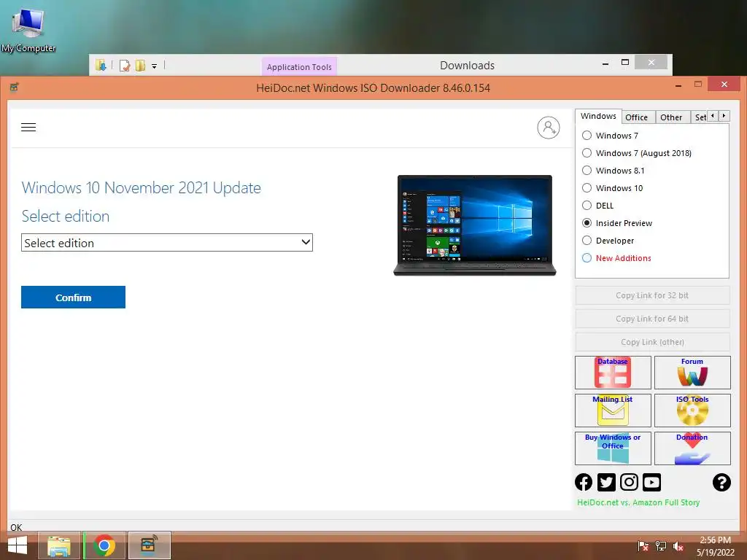The width and height of the screenshot is (747, 560).
Task: Click Copy Link (other) button
Action: tap(652, 342)
